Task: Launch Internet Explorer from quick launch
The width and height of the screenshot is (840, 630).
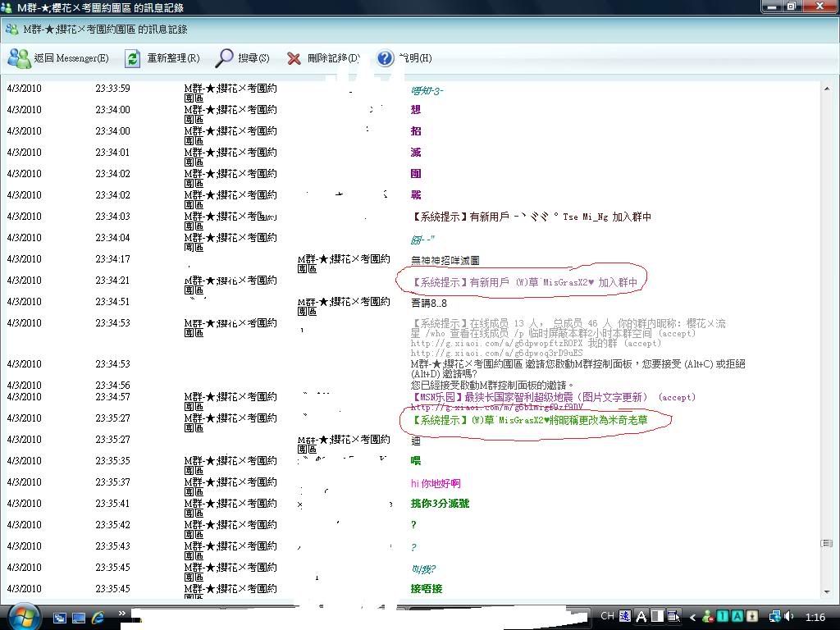Action: pos(98,617)
